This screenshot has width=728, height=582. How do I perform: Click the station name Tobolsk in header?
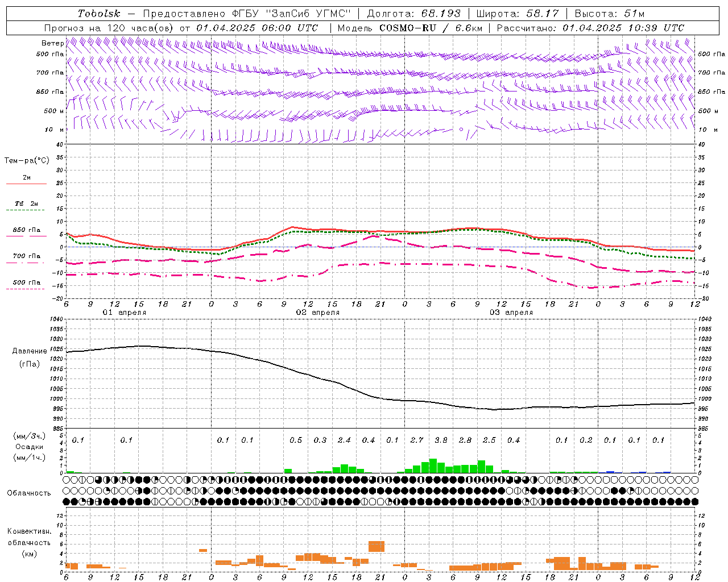click(x=99, y=14)
